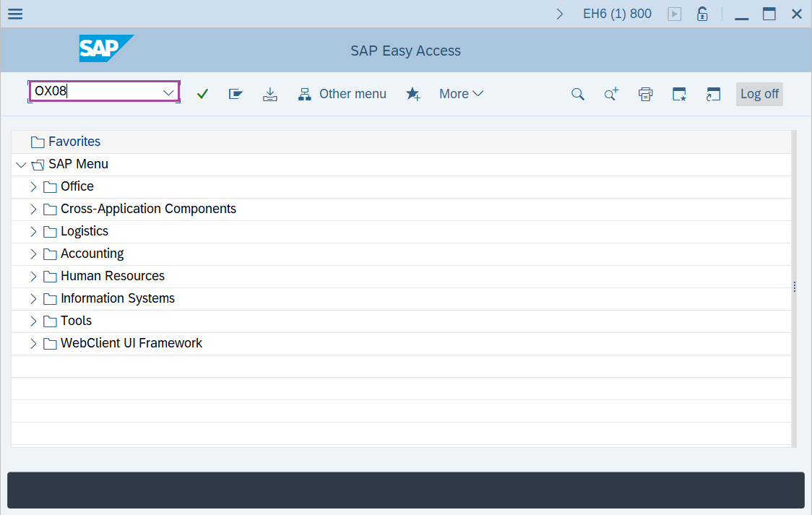Add current transaction to favorites with star icon

(x=413, y=93)
